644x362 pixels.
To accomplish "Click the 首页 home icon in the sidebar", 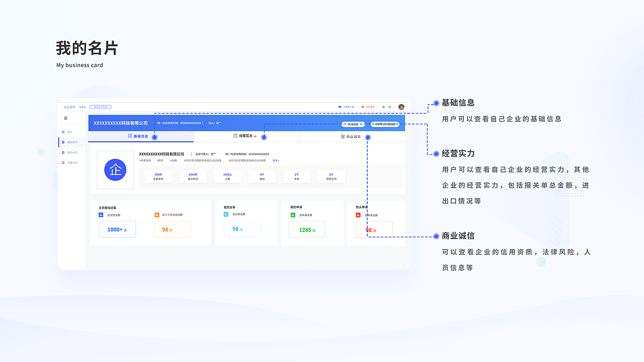I will [62, 132].
